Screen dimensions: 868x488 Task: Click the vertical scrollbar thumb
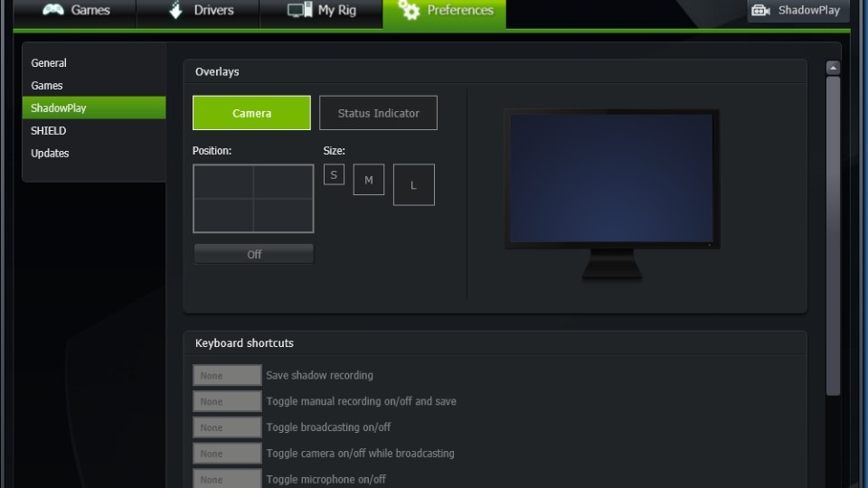click(833, 236)
